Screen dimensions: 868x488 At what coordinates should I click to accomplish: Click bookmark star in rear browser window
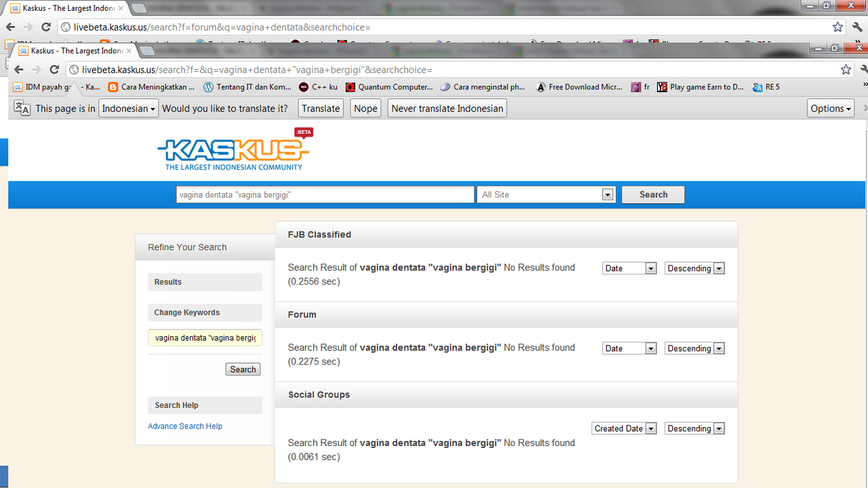838,27
